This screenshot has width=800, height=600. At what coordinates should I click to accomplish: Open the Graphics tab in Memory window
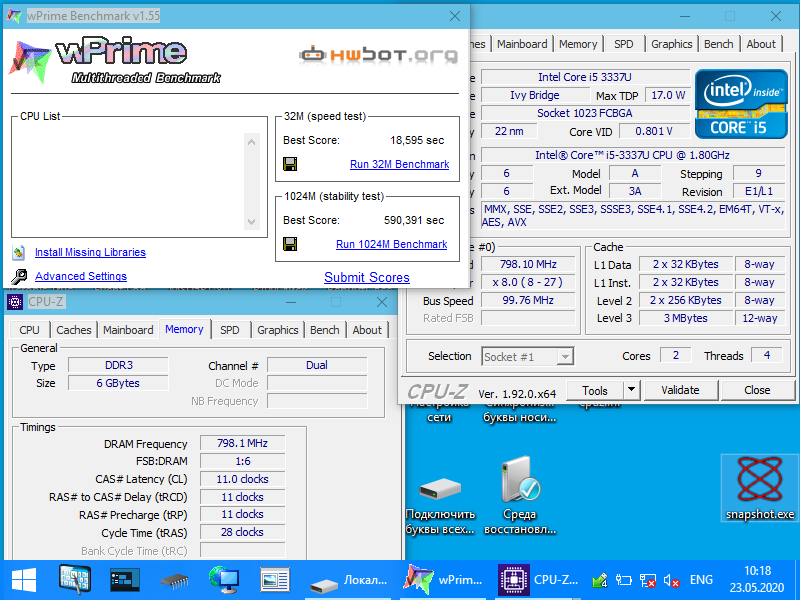[x=278, y=330]
